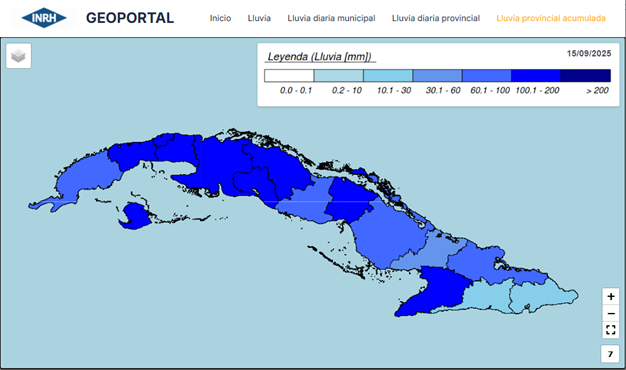This screenshot has height=370, width=626.
Task: Click the 30.1 - 60 legend swatch
Action: pyautogui.click(x=438, y=75)
